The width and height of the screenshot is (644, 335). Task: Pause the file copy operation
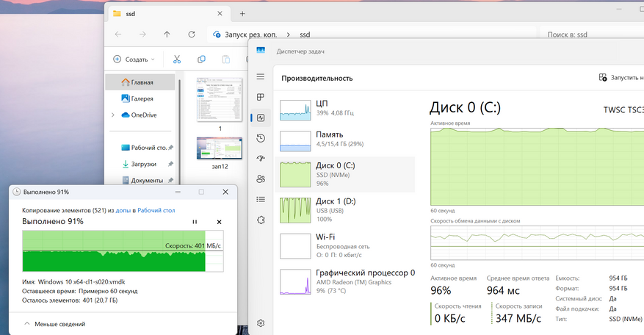195,222
